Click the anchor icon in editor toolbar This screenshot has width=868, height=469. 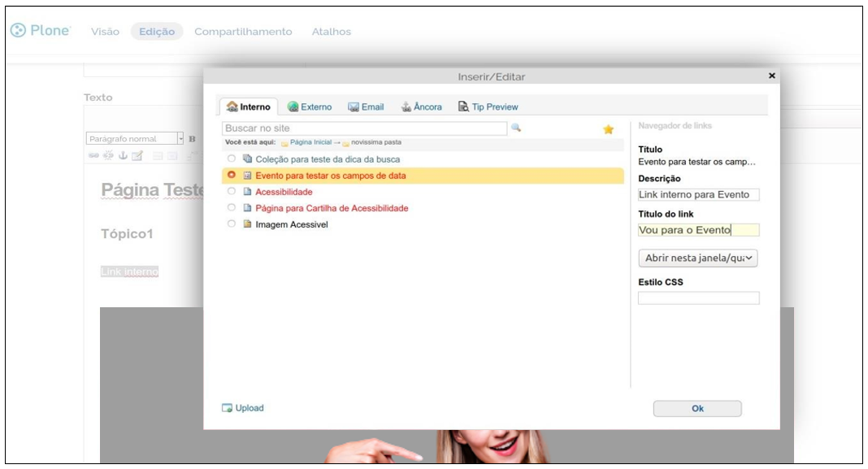[x=122, y=156]
